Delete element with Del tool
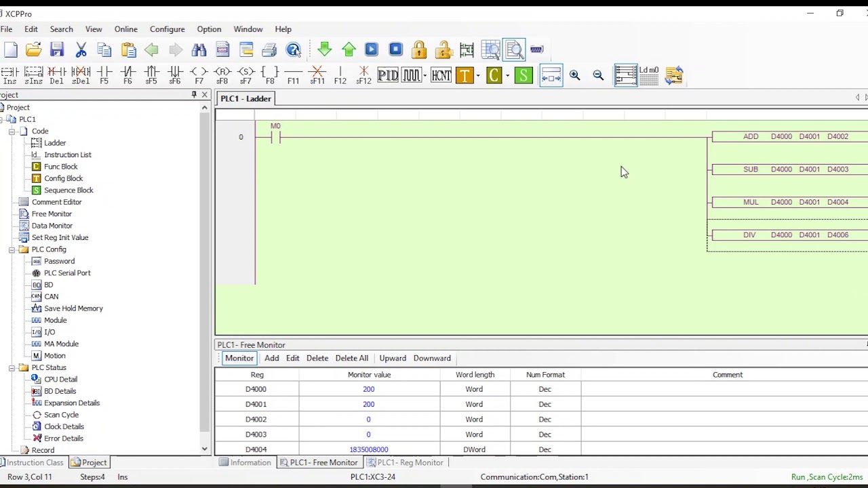The width and height of the screenshot is (868, 488). [x=56, y=75]
